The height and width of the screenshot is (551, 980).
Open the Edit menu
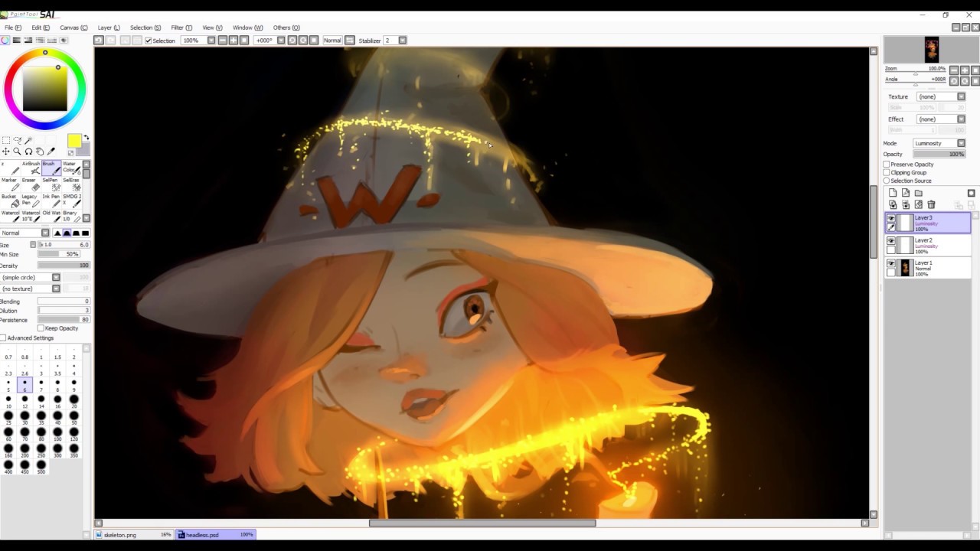click(41, 28)
